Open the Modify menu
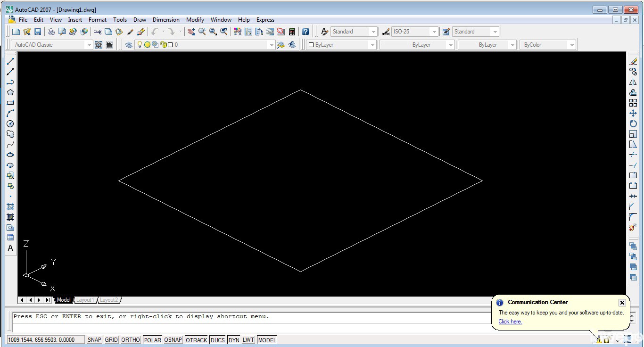Screen dimensions: 644x347 click(195, 20)
